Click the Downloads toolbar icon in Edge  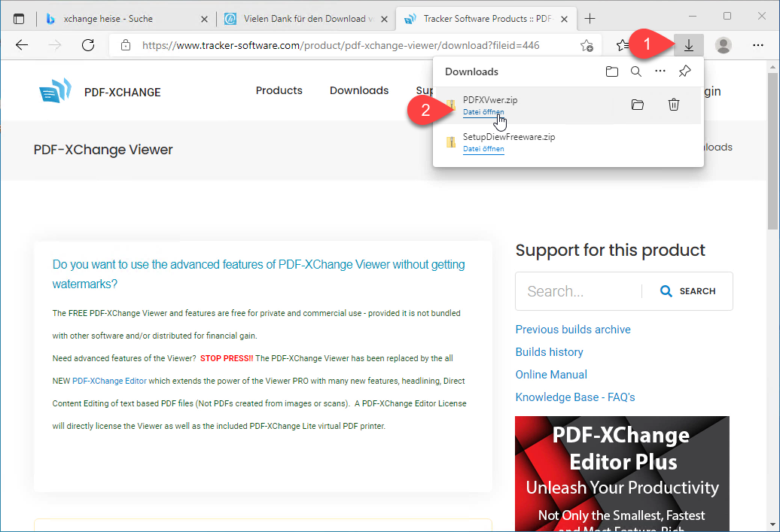688,46
